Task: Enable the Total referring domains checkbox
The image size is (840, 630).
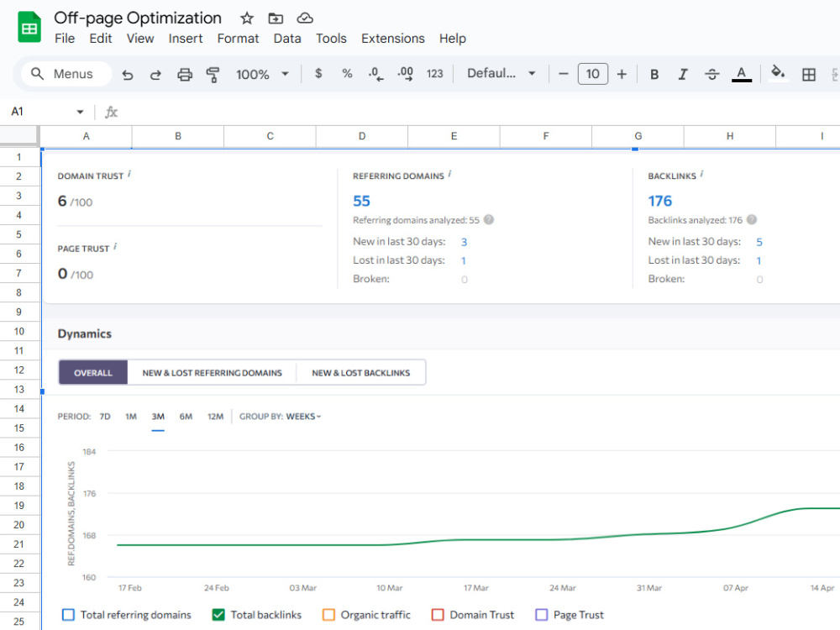Action: pos(68,615)
